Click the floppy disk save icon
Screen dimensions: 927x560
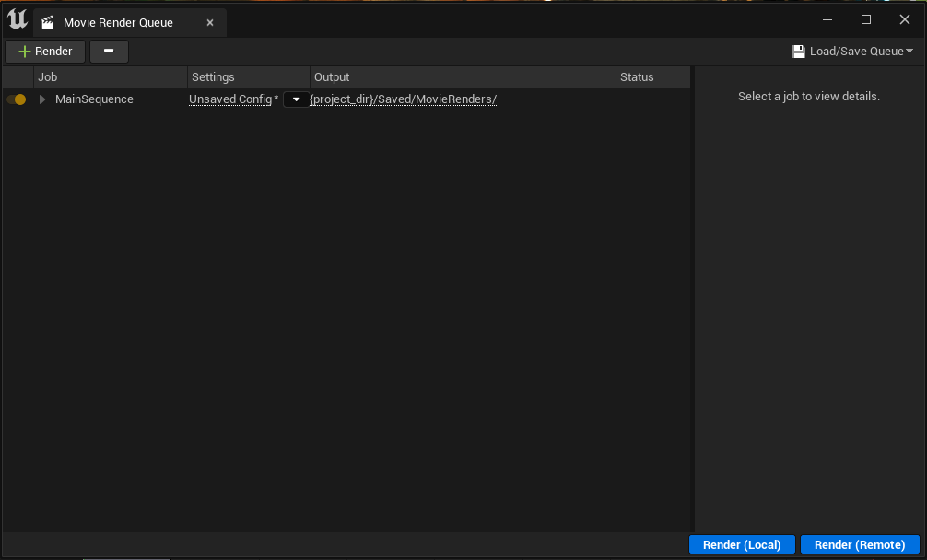pyautogui.click(x=799, y=52)
